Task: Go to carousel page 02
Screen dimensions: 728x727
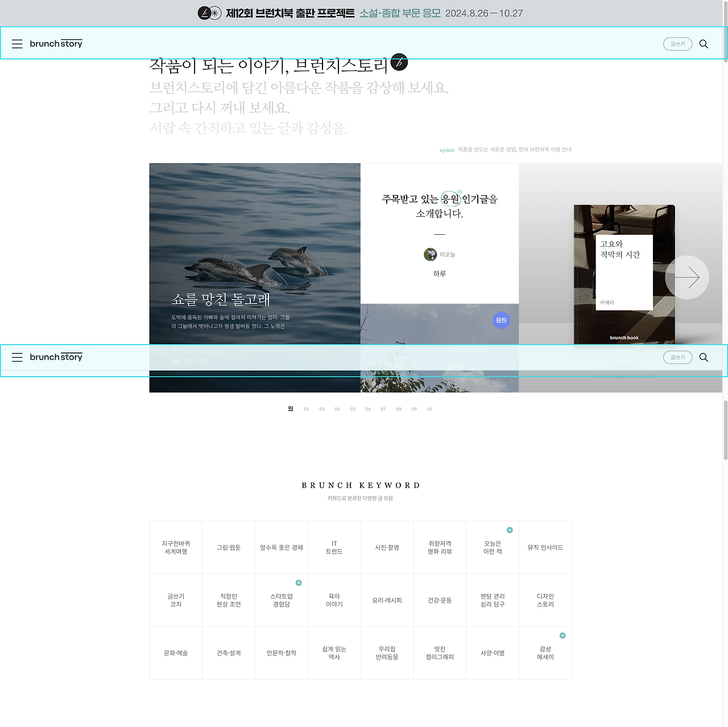Action: pos(307,409)
